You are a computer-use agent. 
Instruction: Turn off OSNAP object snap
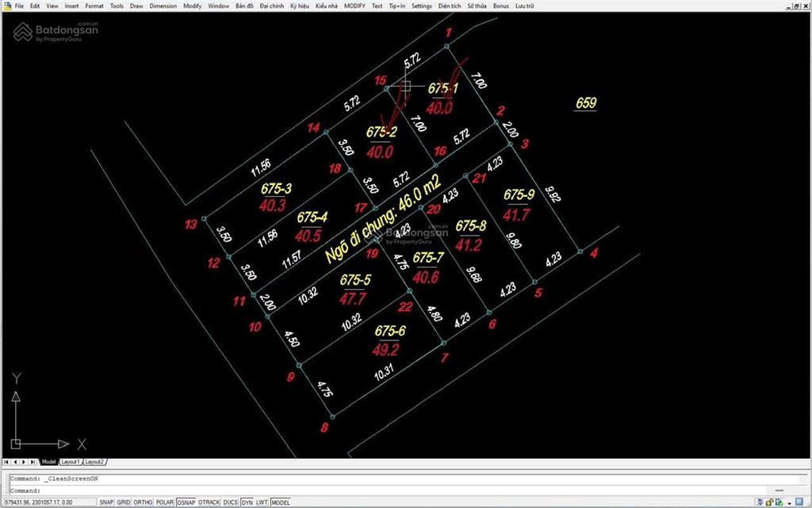pyautogui.click(x=186, y=502)
